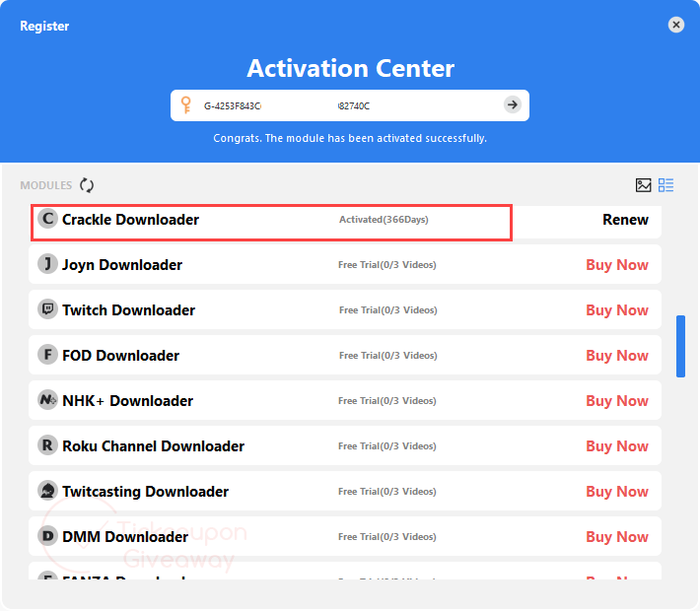Image resolution: width=700 pixels, height=611 pixels.
Task: Click DMM Downloader Free Trial status
Action: coord(387,537)
